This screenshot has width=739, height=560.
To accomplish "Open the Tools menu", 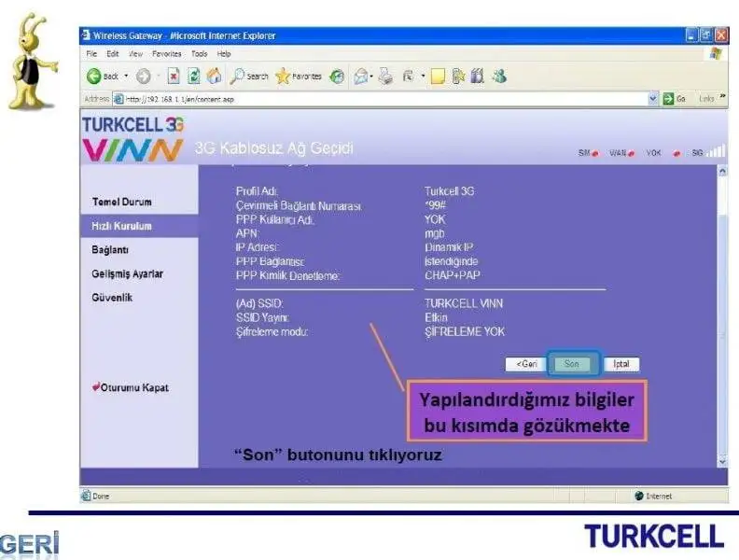I will (200, 54).
